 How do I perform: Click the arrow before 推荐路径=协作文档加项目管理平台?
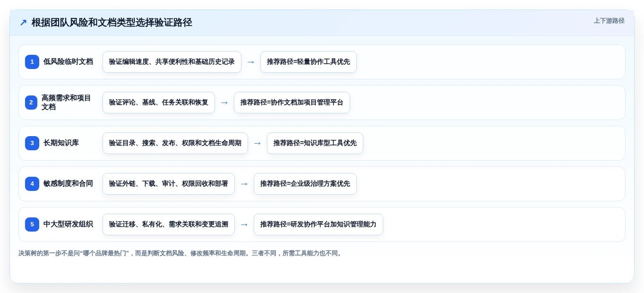pos(224,103)
